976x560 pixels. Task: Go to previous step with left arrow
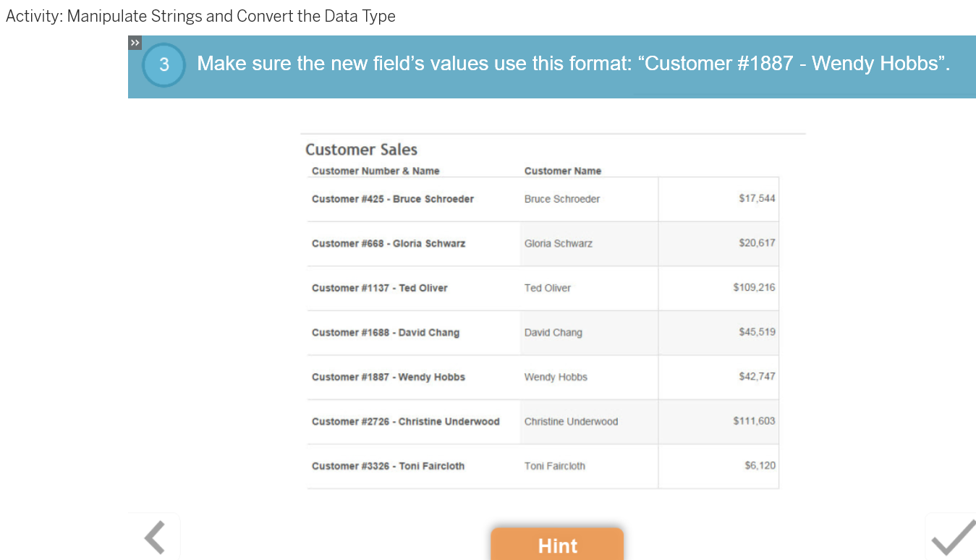154,537
